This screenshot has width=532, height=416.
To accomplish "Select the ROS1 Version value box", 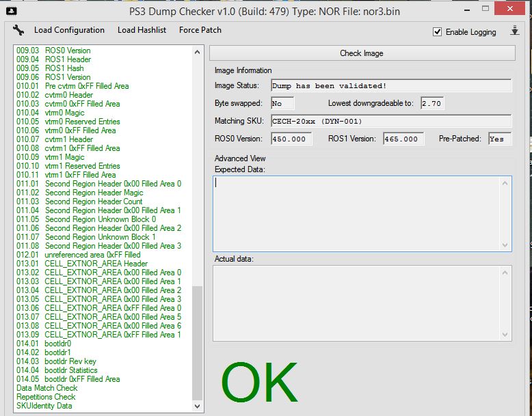I will [401, 139].
